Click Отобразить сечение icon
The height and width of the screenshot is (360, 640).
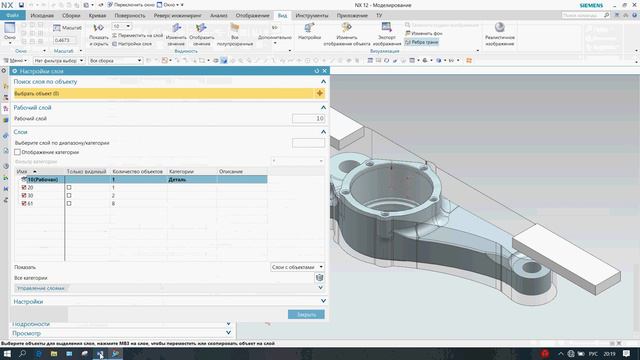coord(201,28)
